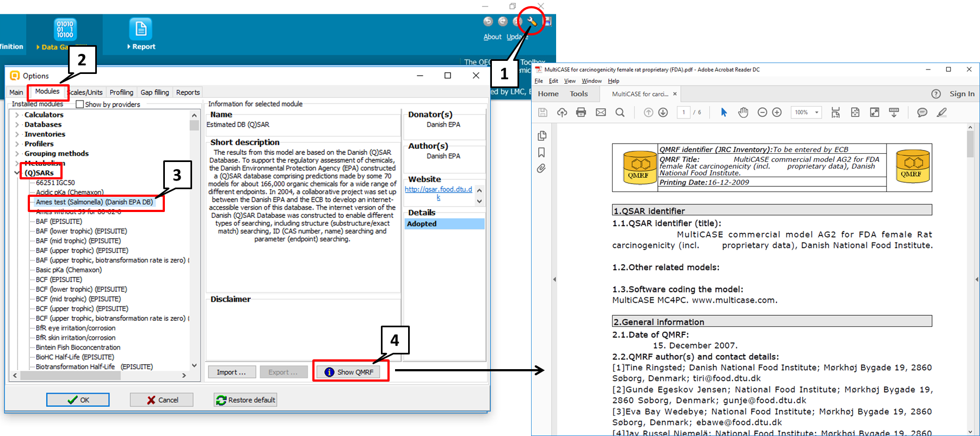Select the highlight pen tool in Acrobat
The image size is (980, 436).
tap(942, 112)
